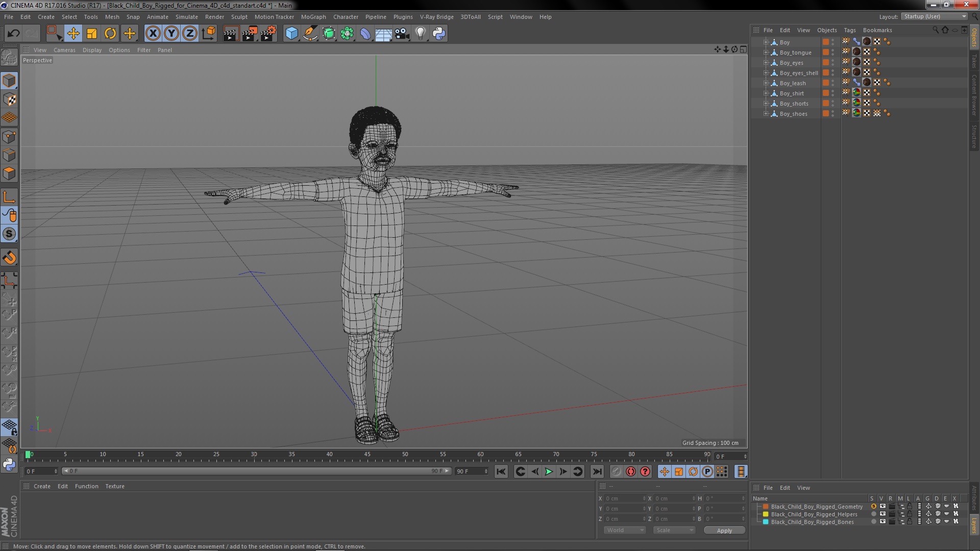Click Black_Child_Boy_Rigged_Helpers yellow layer swatch
The height and width of the screenshot is (551, 980).
tap(765, 514)
